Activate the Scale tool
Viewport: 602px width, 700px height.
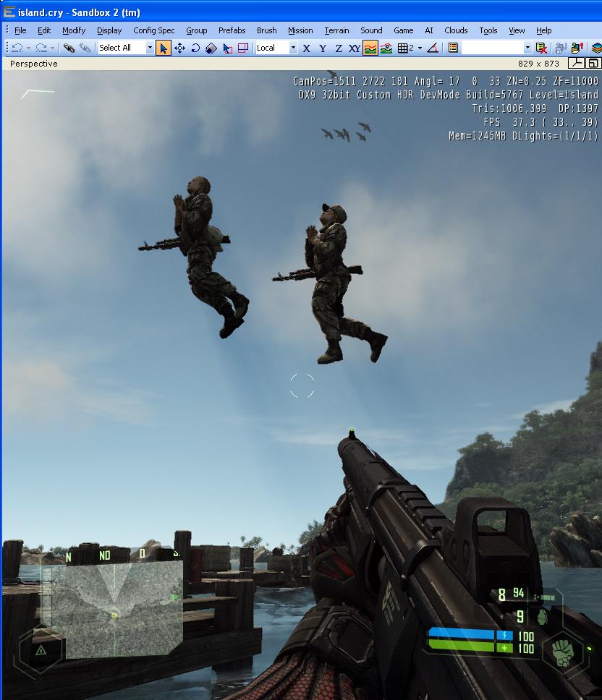pos(211,48)
